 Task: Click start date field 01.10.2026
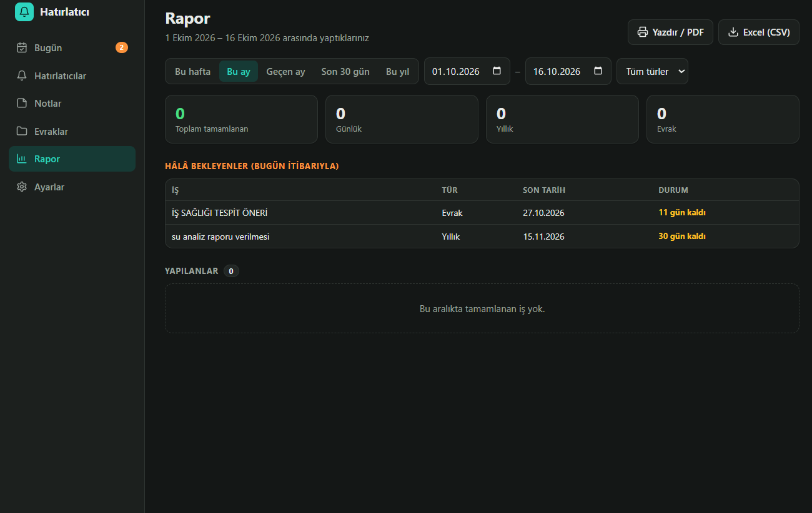click(x=467, y=71)
